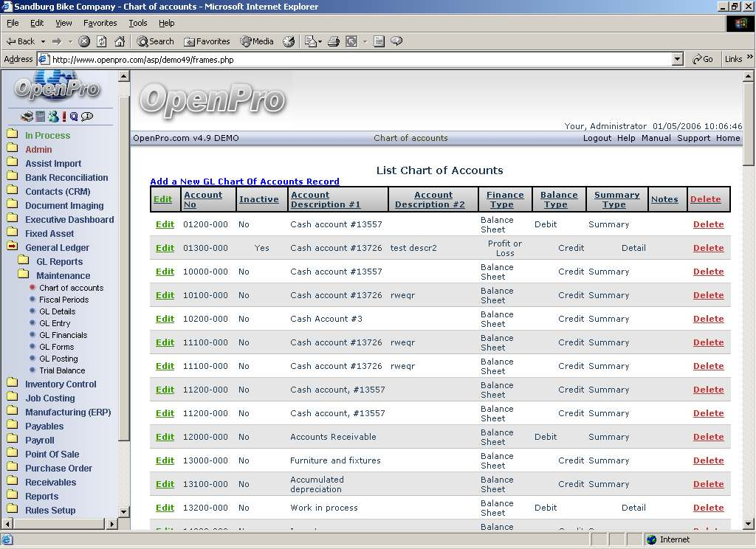Click Delete for account 01300-000

tap(708, 248)
